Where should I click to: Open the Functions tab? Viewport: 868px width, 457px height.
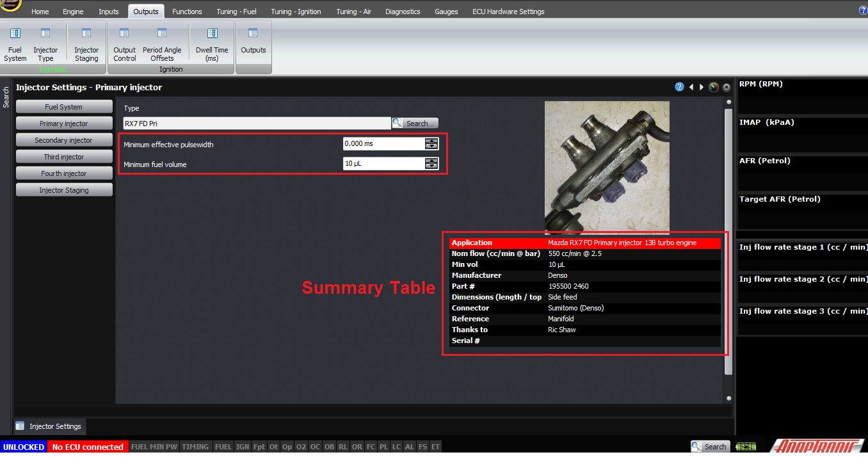(187, 12)
